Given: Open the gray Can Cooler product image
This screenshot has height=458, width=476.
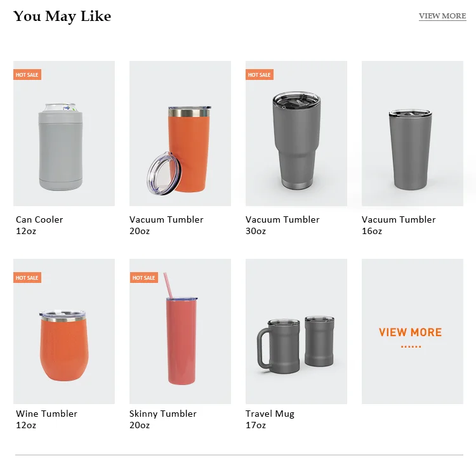Looking at the screenshot, I should coord(64,134).
